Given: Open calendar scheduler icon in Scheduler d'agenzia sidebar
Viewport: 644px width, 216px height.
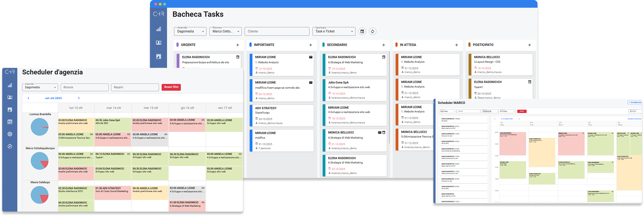Looking at the screenshot, I should click(x=10, y=122).
